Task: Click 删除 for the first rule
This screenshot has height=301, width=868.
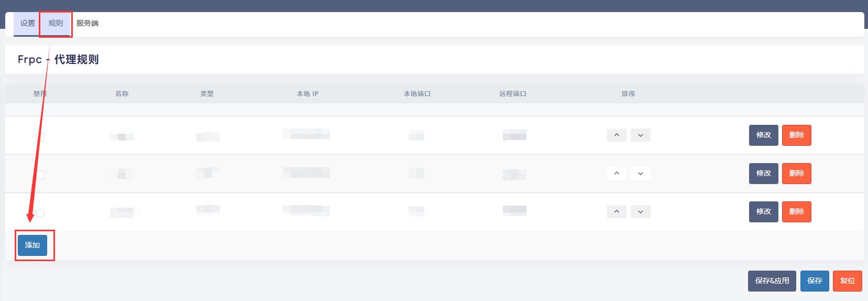Action: pos(796,135)
